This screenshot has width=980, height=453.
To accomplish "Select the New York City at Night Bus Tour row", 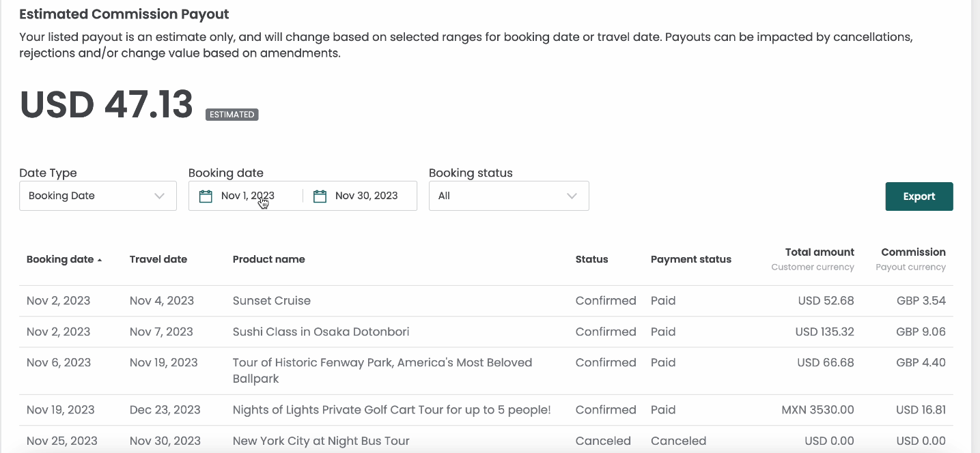I will 486,440.
